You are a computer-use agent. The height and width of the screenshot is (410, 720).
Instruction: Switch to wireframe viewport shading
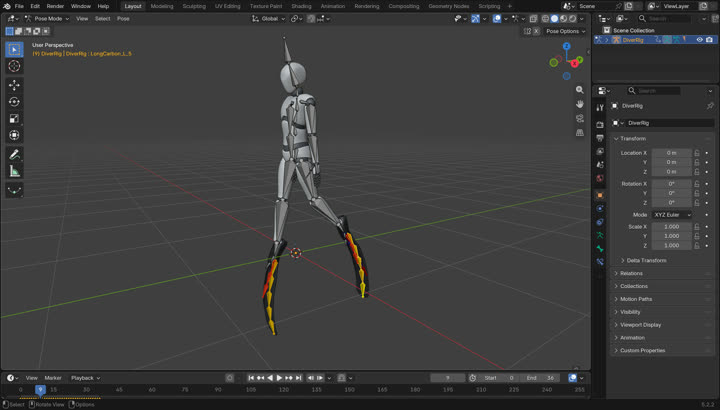coord(545,19)
